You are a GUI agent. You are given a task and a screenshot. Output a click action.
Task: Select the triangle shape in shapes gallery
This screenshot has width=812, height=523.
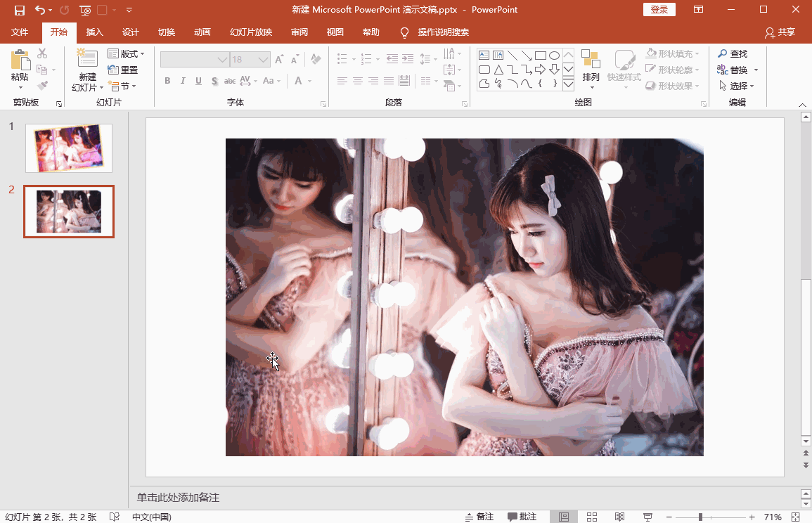coord(498,70)
